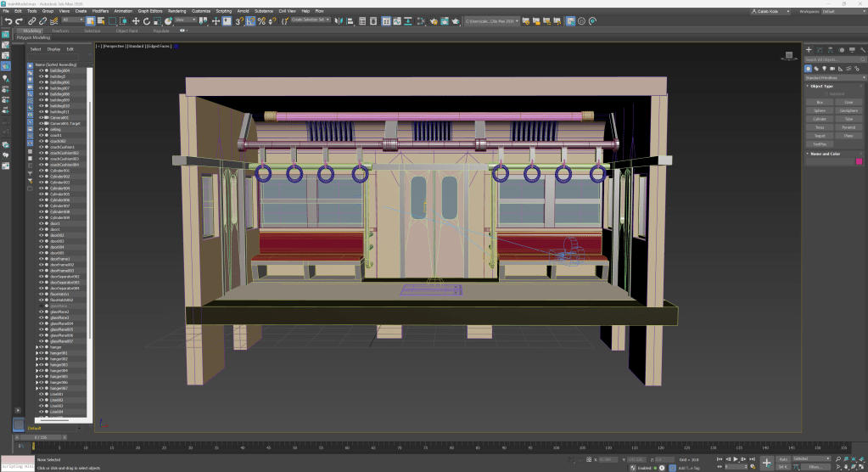This screenshot has height=472, width=868.
Task: Switch to the Freeform ribbon tab
Action: [x=60, y=31]
